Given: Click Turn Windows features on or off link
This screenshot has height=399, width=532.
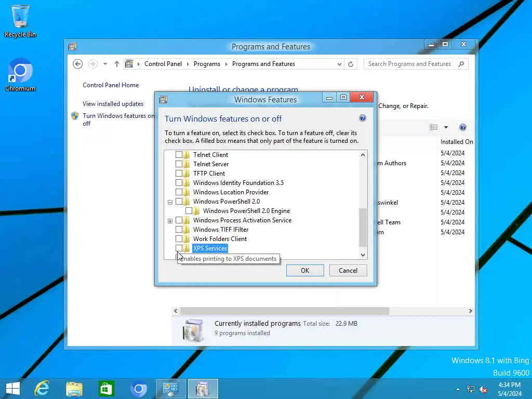Looking at the screenshot, I should (118, 119).
